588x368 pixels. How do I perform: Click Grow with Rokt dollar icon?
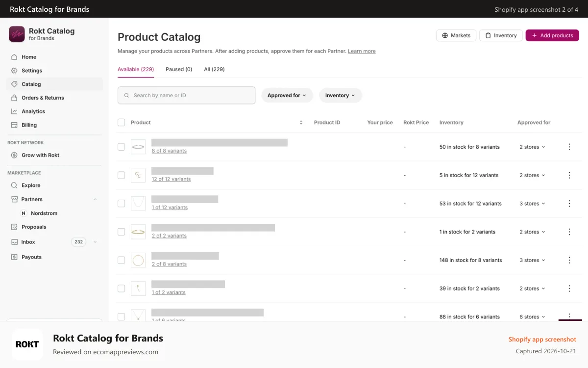(14, 155)
